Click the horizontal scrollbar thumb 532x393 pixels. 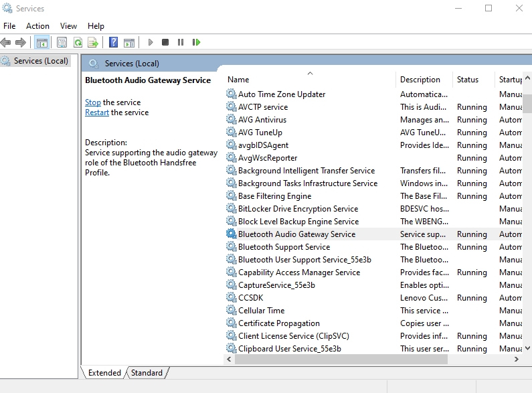coord(341,359)
